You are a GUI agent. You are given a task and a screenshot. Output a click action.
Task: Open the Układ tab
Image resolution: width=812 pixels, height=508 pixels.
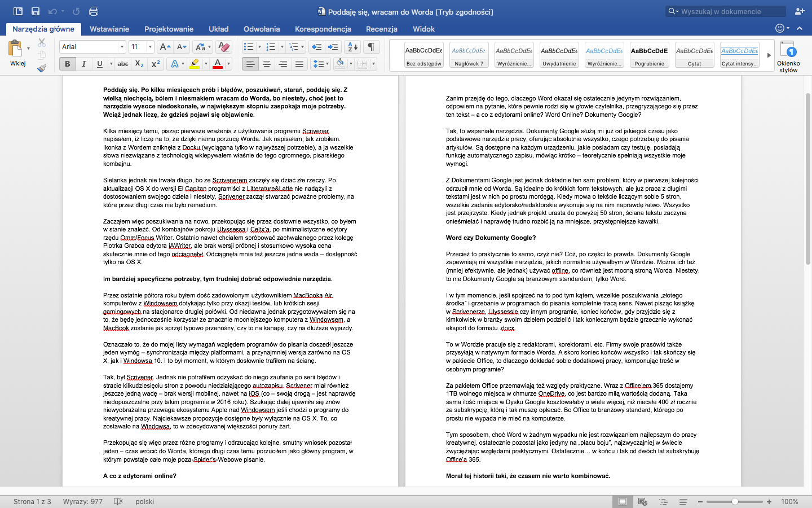219,29
